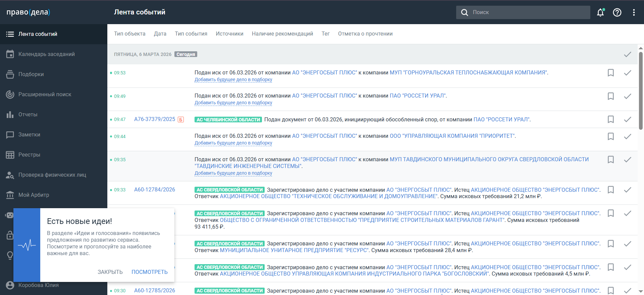Select Мой Арбитр in sidebar
The height and width of the screenshot is (295, 644).
(x=34, y=195)
